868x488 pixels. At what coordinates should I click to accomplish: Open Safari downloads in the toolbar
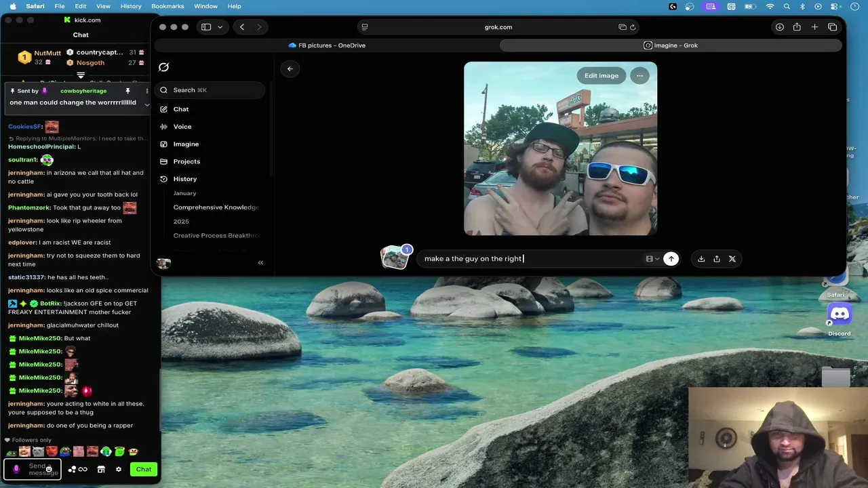tap(780, 27)
